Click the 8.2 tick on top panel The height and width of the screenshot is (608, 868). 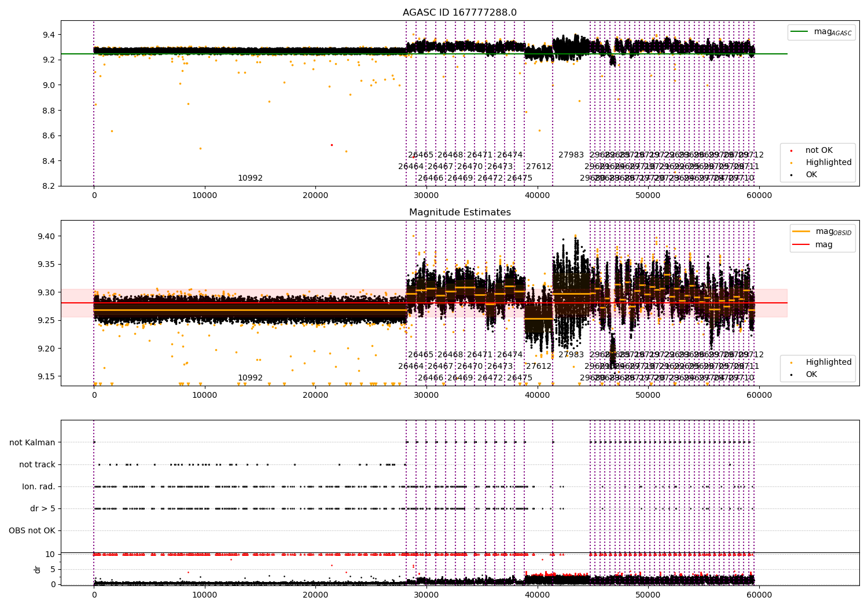pyautogui.click(x=49, y=186)
